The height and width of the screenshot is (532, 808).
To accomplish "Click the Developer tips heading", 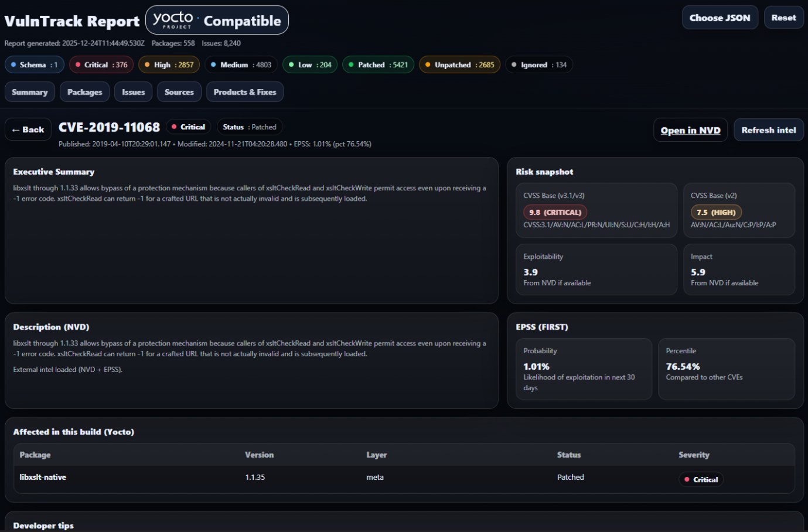I will click(43, 526).
